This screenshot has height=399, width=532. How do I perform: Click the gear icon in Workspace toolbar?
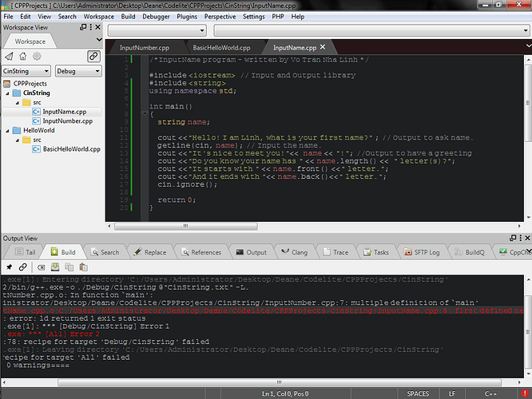(x=36, y=56)
